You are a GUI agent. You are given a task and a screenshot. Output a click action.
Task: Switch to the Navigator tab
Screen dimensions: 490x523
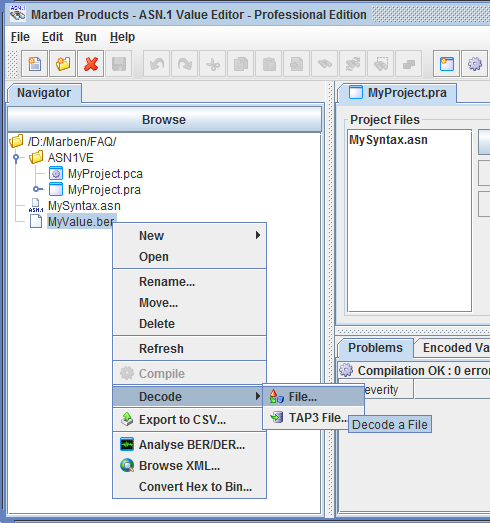(x=44, y=93)
